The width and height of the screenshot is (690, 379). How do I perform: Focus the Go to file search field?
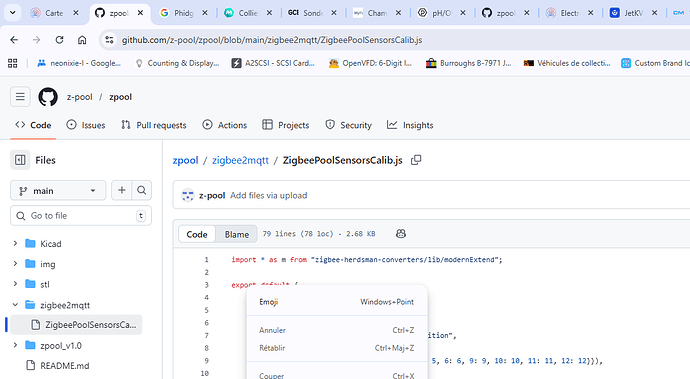81,216
